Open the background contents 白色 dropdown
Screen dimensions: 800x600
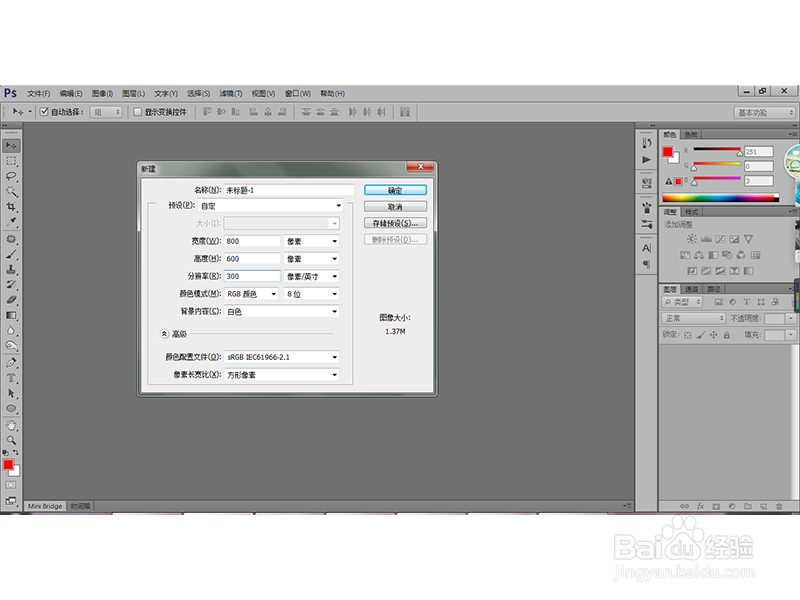pos(282,311)
